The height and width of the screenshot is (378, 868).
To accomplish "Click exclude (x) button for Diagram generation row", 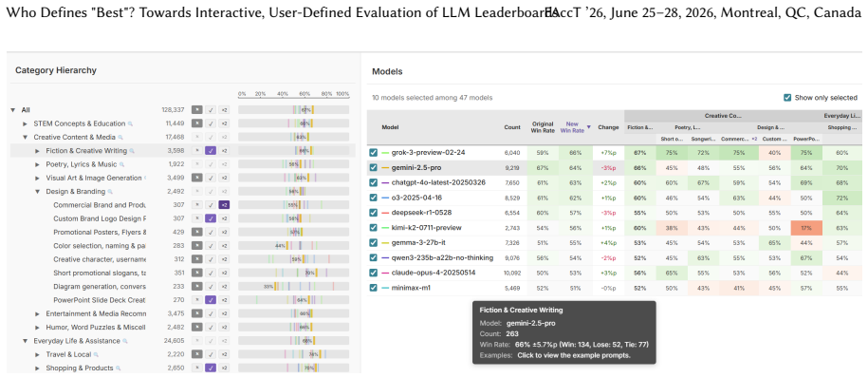I will click(196, 287).
